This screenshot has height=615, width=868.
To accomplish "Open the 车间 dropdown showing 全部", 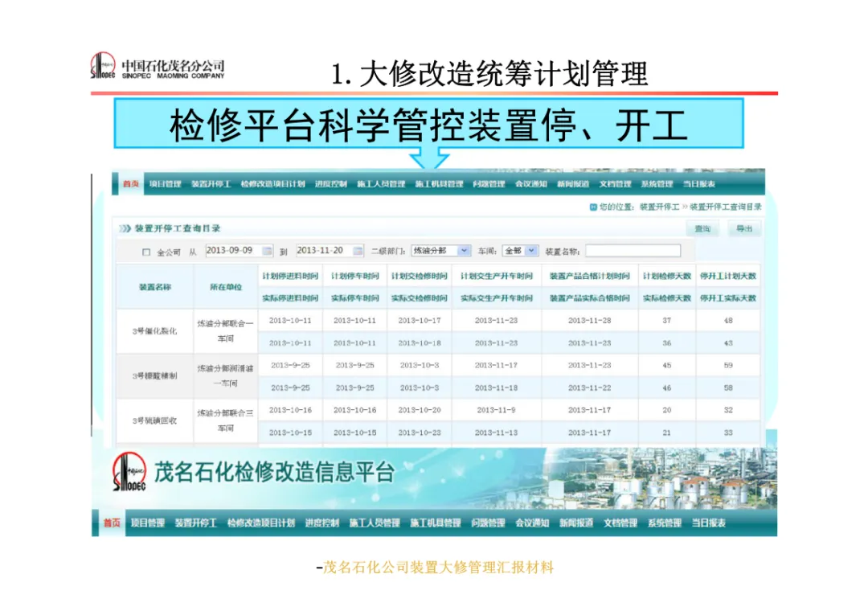I will click(520, 251).
